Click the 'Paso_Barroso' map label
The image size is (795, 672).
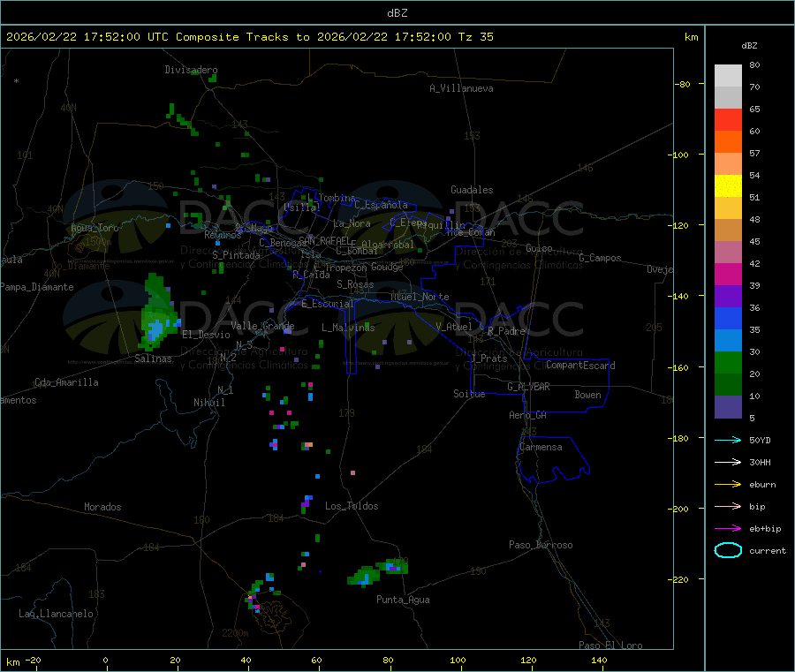pyautogui.click(x=541, y=545)
